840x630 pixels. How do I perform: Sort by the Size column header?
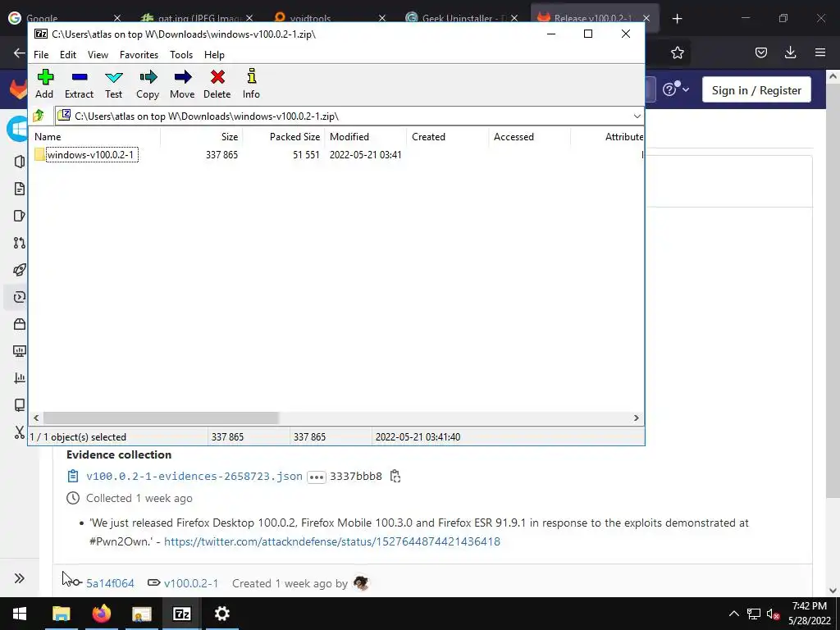[x=202, y=137]
